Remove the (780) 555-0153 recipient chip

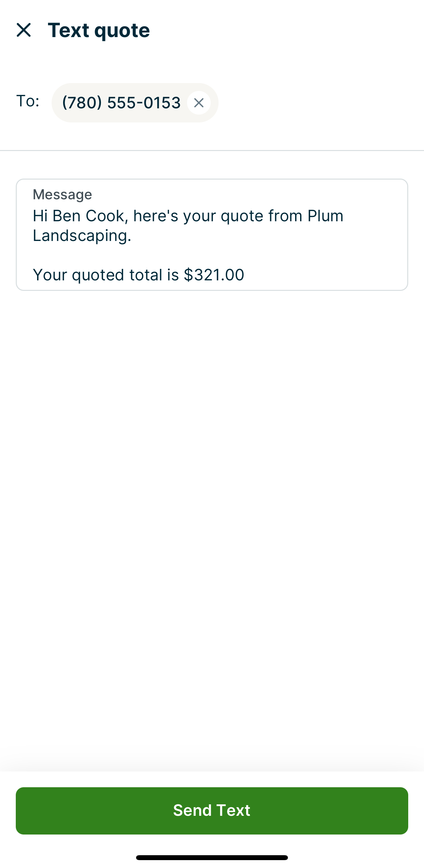[199, 103]
